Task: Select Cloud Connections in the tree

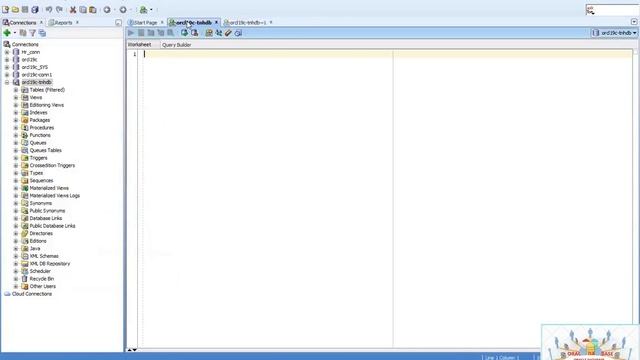Action: 32,294
